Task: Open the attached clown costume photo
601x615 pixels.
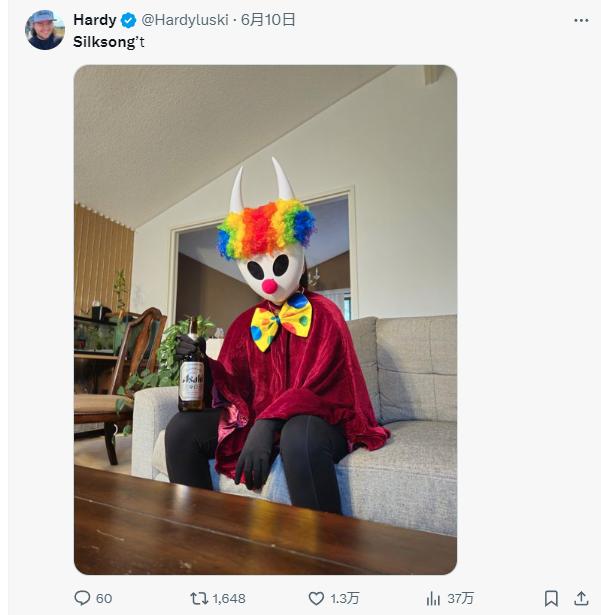Action: (265, 319)
